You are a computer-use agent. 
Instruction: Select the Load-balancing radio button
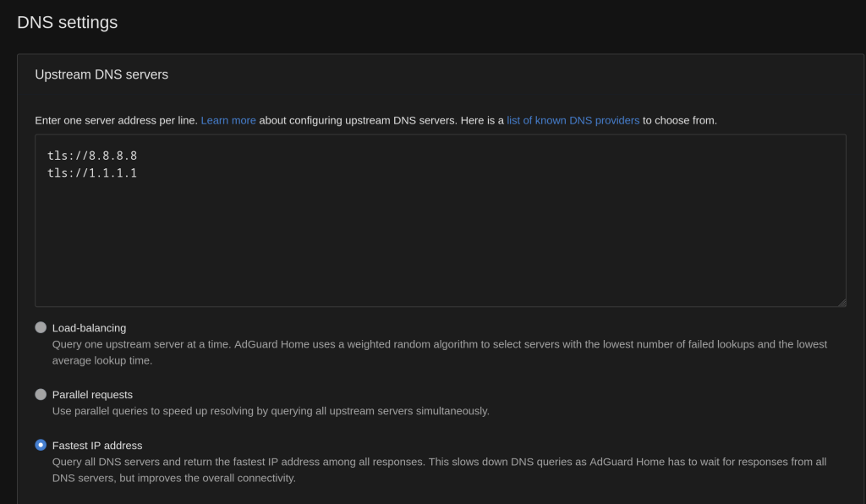(41, 327)
